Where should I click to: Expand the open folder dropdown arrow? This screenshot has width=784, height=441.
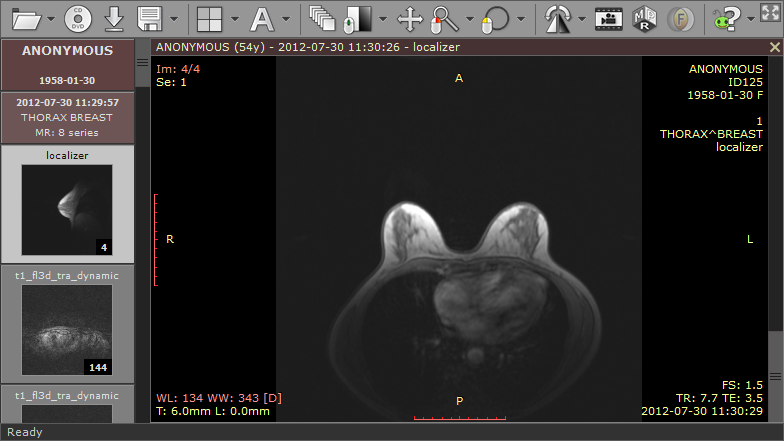click(50, 20)
